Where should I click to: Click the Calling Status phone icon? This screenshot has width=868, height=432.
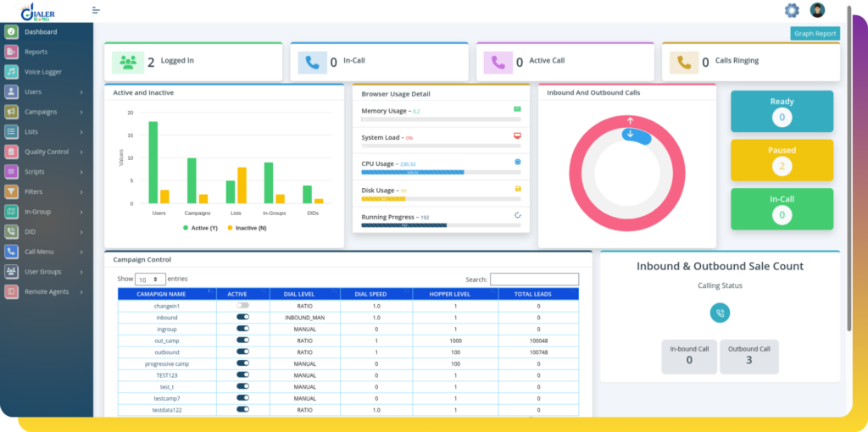coord(720,313)
